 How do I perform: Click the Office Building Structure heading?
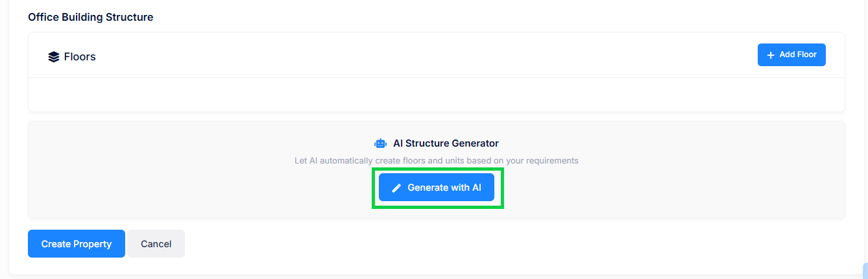(x=90, y=17)
